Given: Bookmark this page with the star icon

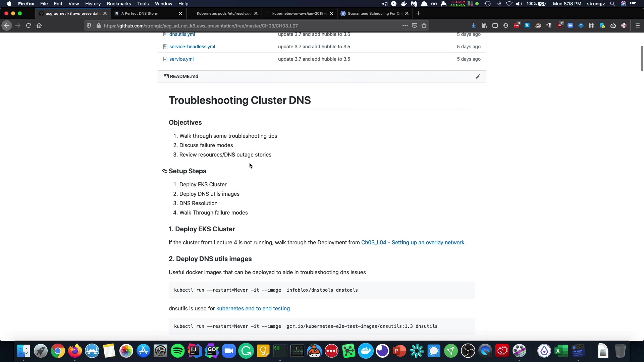Looking at the screenshot, I should pos(424,26).
